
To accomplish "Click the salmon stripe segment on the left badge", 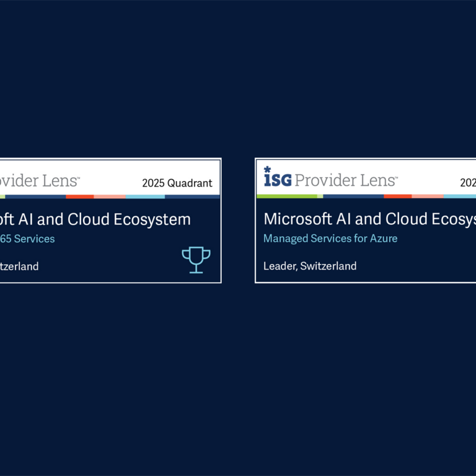I will [x=110, y=196].
